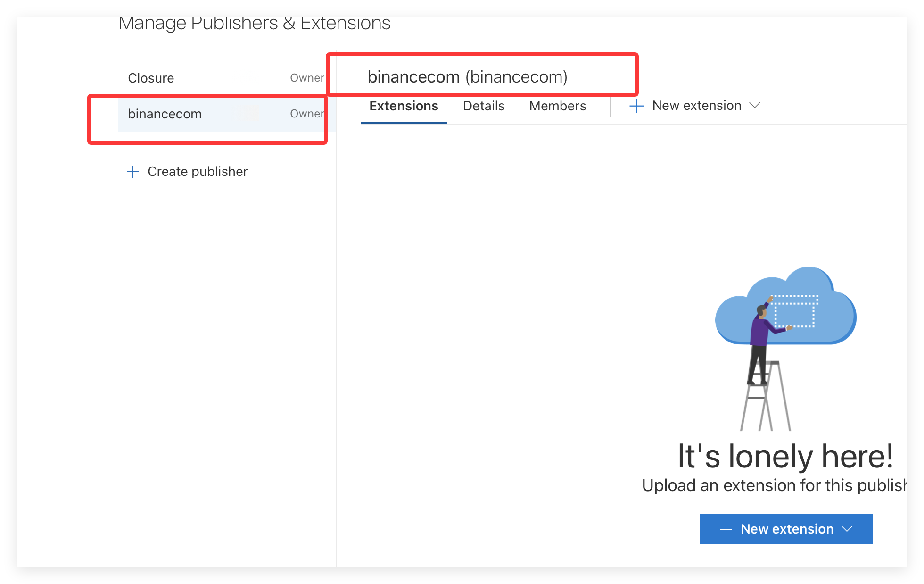Screen dimensions: 924x584
Task: Click the plus icon in the toolbar New extension
Action: pos(636,106)
